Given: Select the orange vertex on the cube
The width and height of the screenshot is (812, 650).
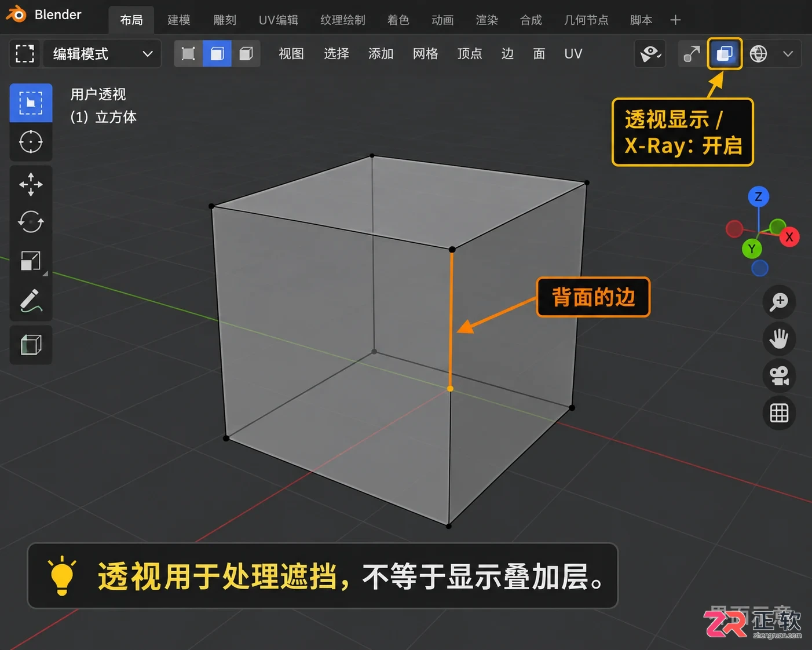Looking at the screenshot, I should coord(450,389).
